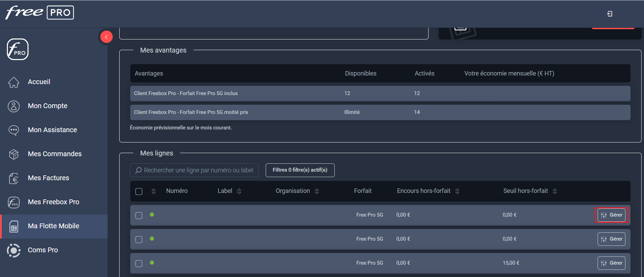Click the 'Numéro' column header text
This screenshot has width=644, height=277.
[x=177, y=191]
